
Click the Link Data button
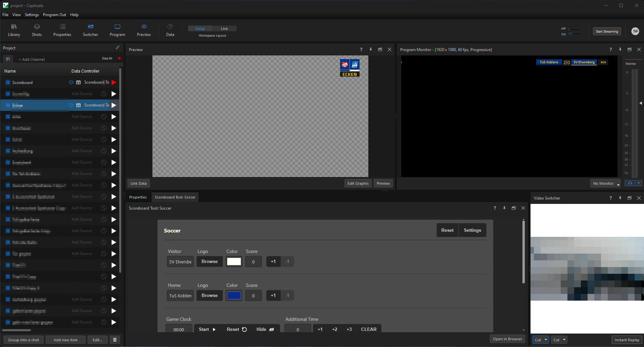[139, 183]
